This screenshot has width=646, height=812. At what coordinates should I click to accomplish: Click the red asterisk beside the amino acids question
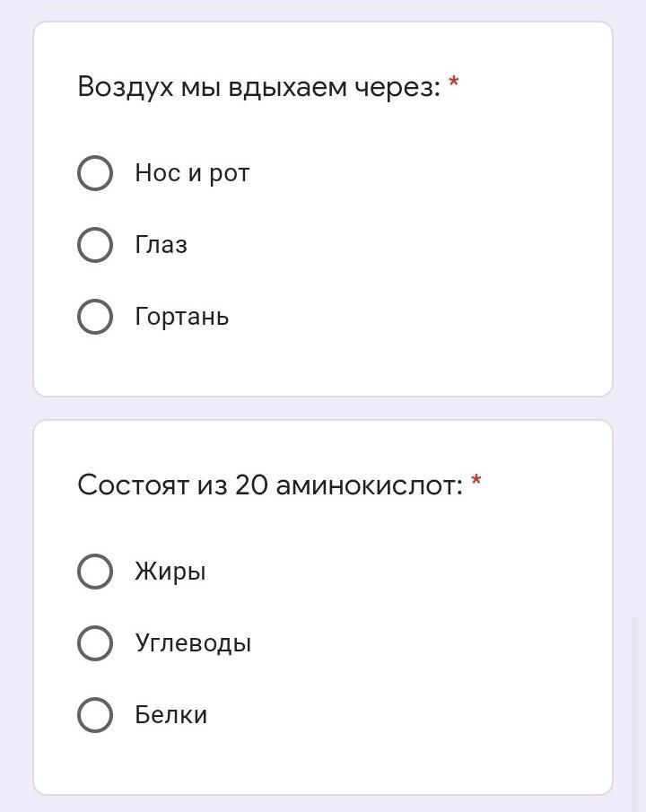coord(476,483)
